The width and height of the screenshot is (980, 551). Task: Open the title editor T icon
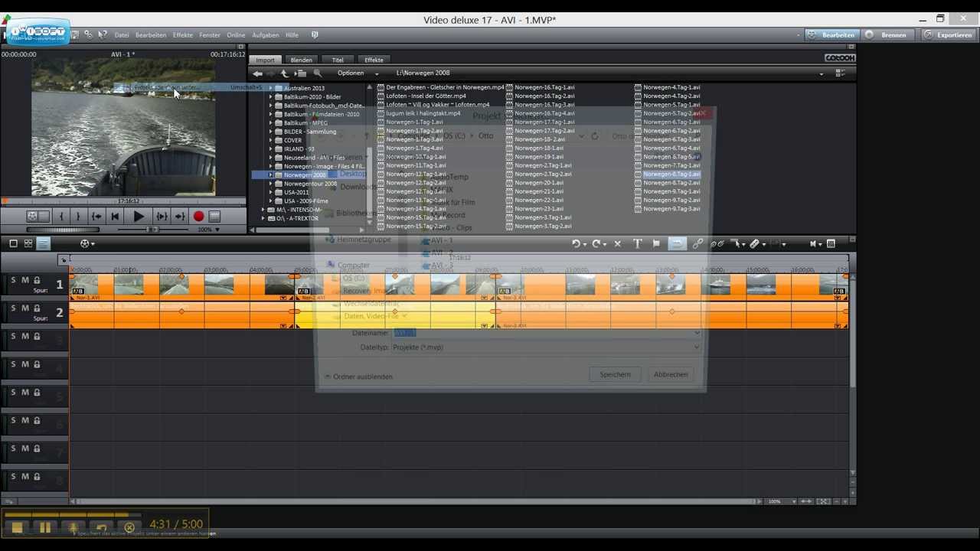coord(637,243)
